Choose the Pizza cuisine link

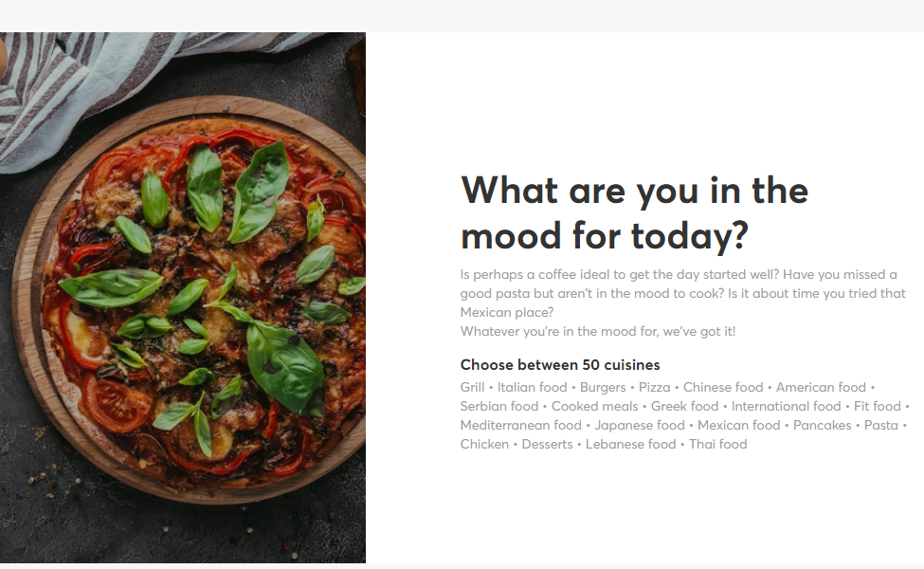point(654,387)
